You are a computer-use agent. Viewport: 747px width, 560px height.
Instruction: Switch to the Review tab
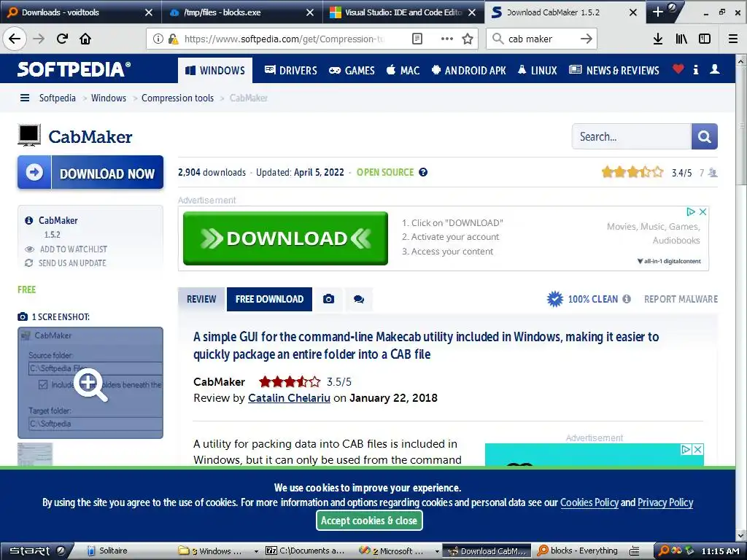201,299
